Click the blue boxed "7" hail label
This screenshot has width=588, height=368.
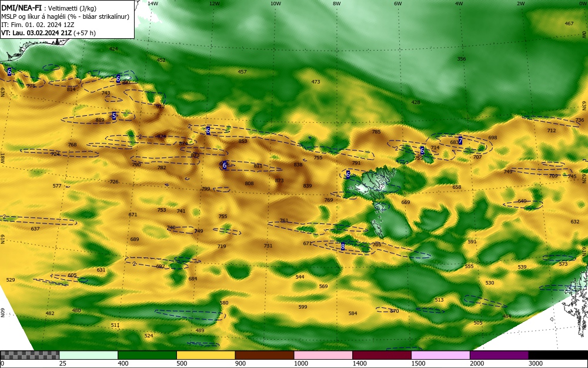click(460, 141)
